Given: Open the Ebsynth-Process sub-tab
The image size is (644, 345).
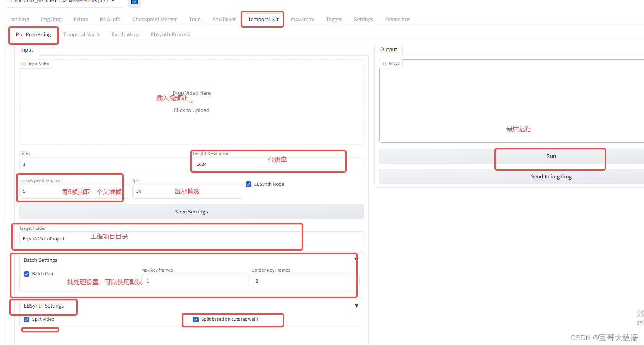Looking at the screenshot, I should [x=170, y=34].
